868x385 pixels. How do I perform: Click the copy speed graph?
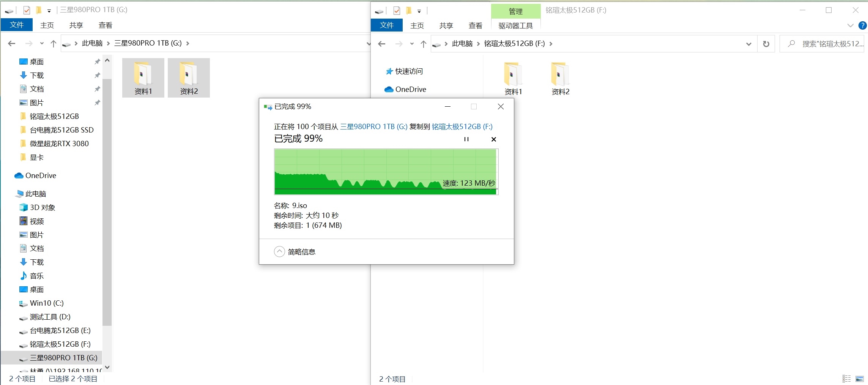(386, 172)
